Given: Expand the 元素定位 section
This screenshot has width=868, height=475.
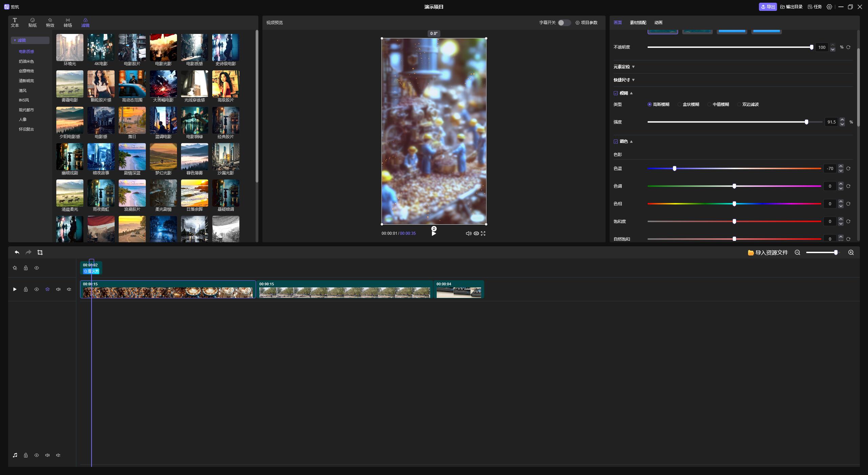Looking at the screenshot, I should pos(624,67).
